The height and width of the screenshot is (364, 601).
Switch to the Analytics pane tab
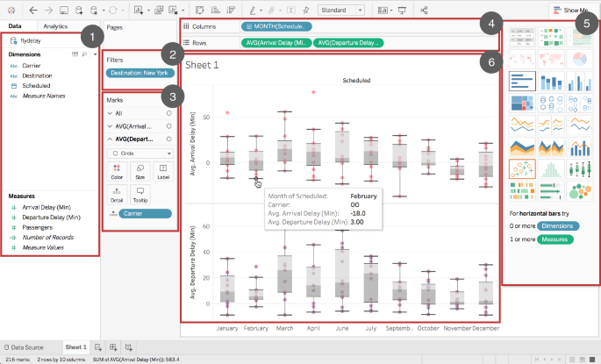[x=55, y=26]
